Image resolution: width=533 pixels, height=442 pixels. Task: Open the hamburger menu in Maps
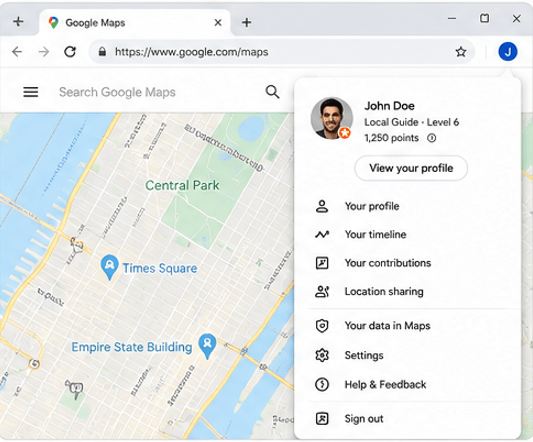coord(31,92)
